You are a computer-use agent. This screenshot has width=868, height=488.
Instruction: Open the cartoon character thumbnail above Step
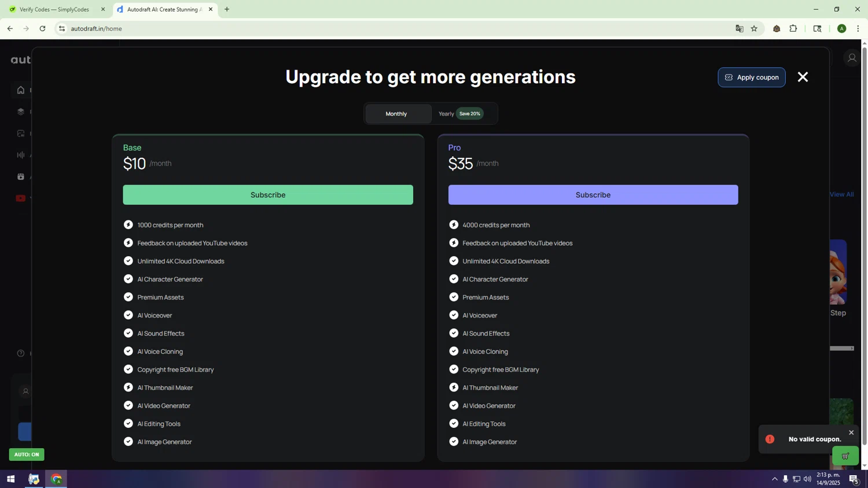pyautogui.click(x=838, y=272)
